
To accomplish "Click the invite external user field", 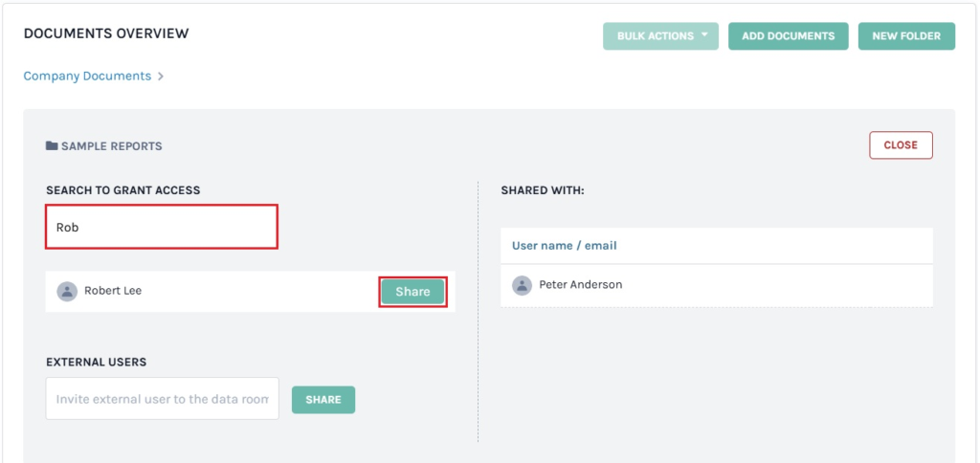I will 162,399.
